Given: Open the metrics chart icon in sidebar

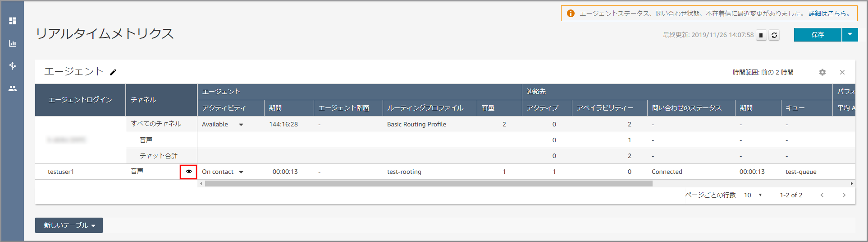Looking at the screenshot, I should click(x=13, y=43).
